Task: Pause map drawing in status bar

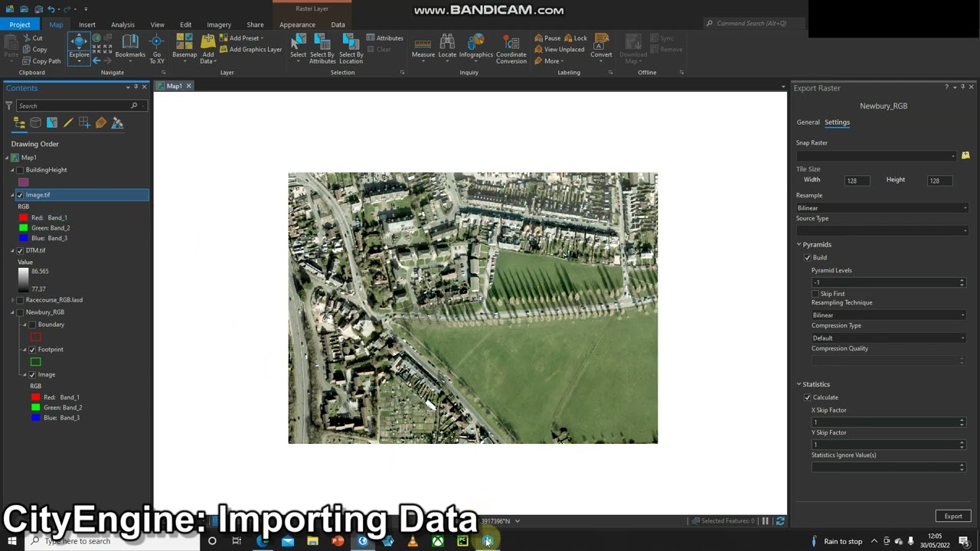Action: [x=765, y=521]
